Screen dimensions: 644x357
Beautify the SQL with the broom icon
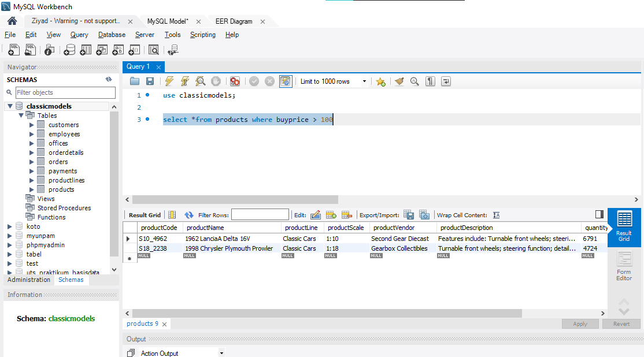[399, 81]
